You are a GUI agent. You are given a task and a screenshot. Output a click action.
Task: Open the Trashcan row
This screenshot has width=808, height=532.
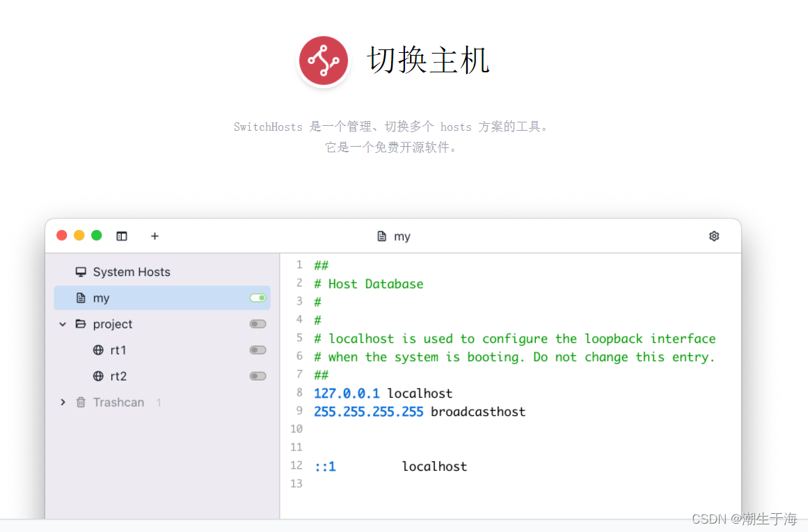coord(162,402)
